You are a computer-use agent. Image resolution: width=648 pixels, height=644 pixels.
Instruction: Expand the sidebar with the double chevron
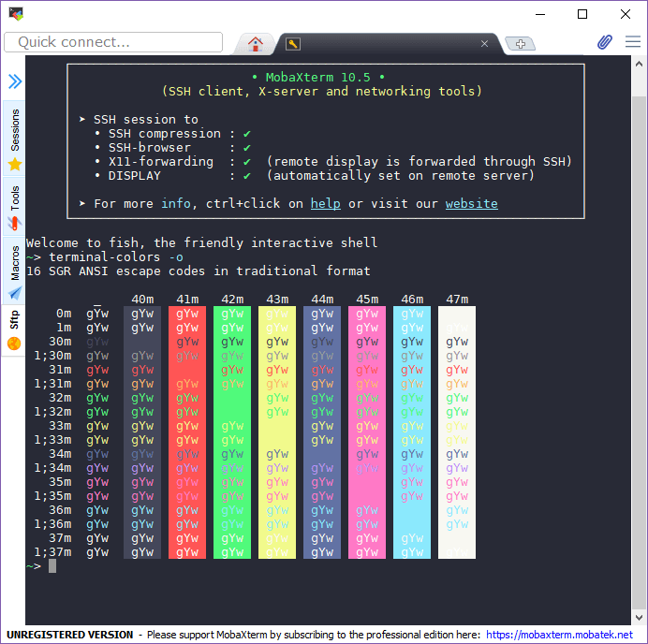(15, 80)
